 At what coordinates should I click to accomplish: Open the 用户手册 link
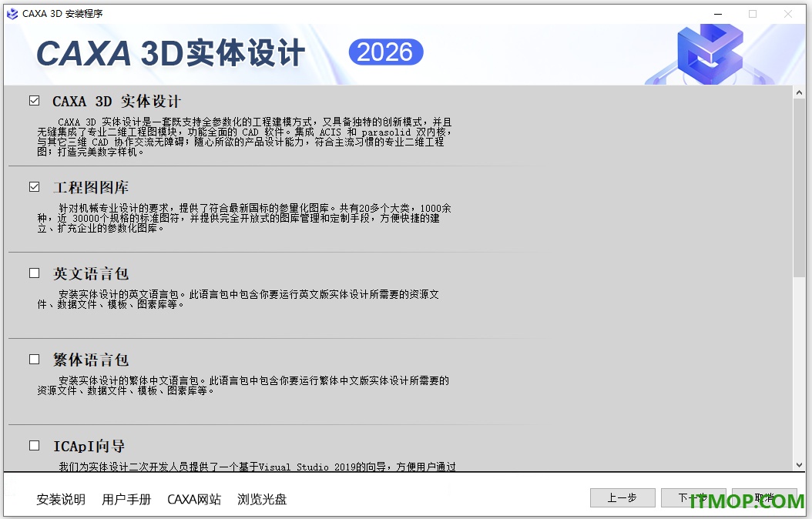pyautogui.click(x=126, y=499)
